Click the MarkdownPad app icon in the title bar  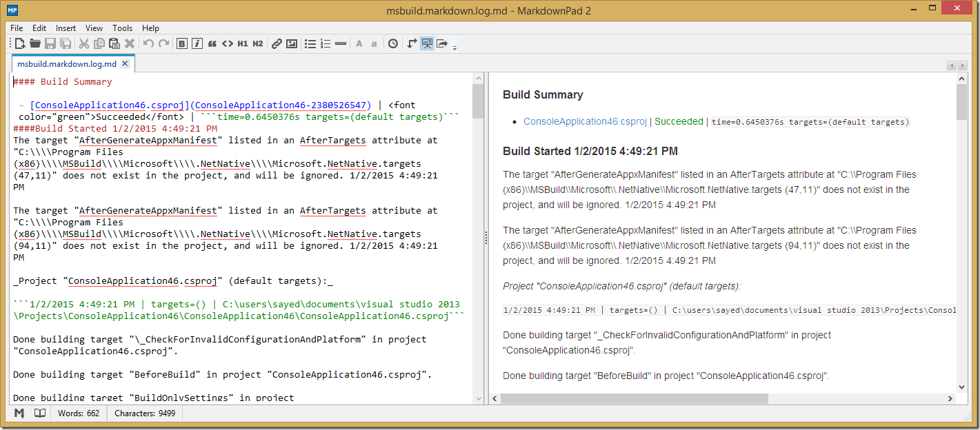pos(12,10)
